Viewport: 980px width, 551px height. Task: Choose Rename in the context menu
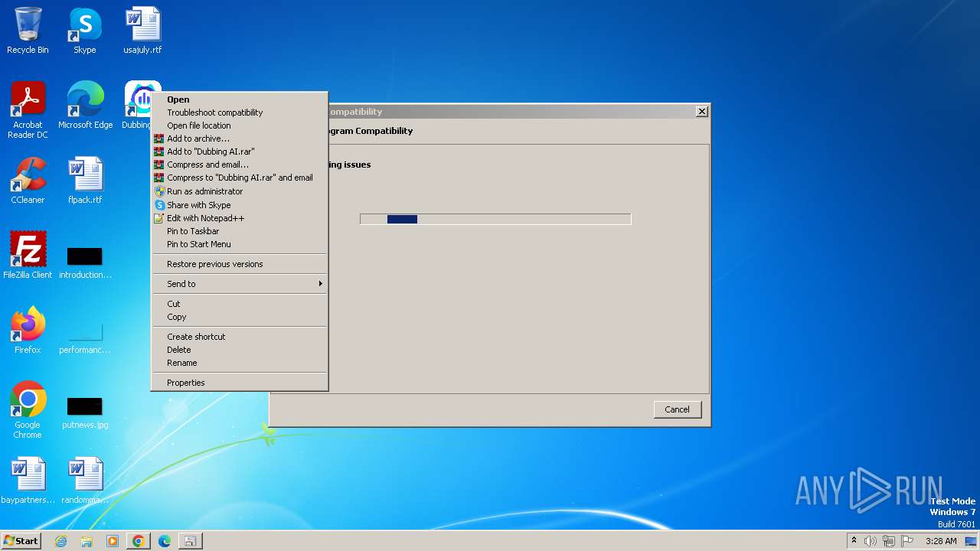click(240, 363)
